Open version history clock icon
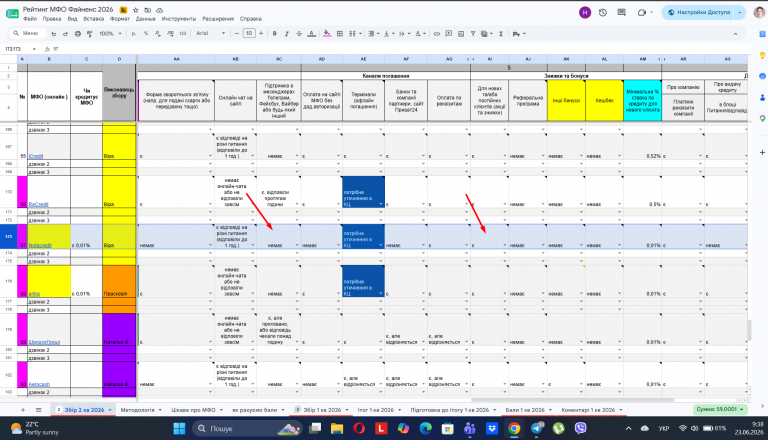The width and height of the screenshot is (768, 440). coord(603,13)
